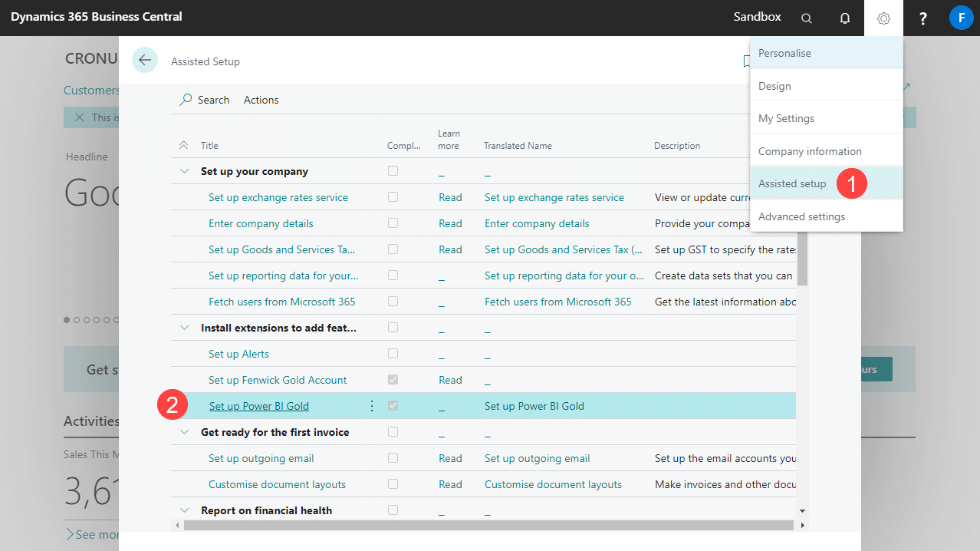This screenshot has width=980, height=551.
Task: Click the search magnifier in top bar
Action: [806, 18]
